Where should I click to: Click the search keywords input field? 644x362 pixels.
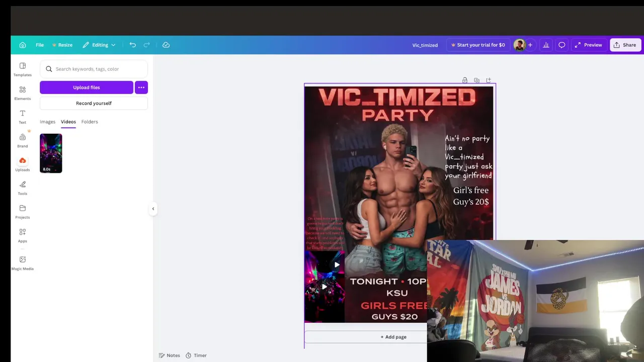pyautogui.click(x=94, y=69)
